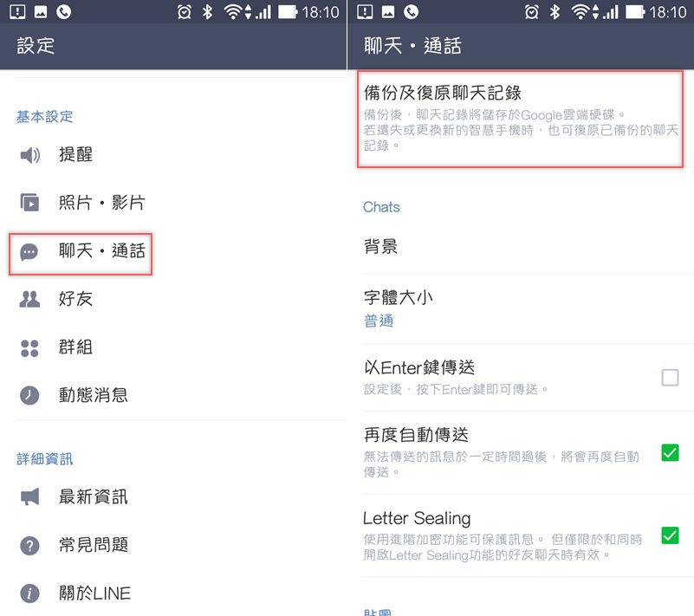
Task: Open the 背景 chat background setting
Action: tap(521, 247)
